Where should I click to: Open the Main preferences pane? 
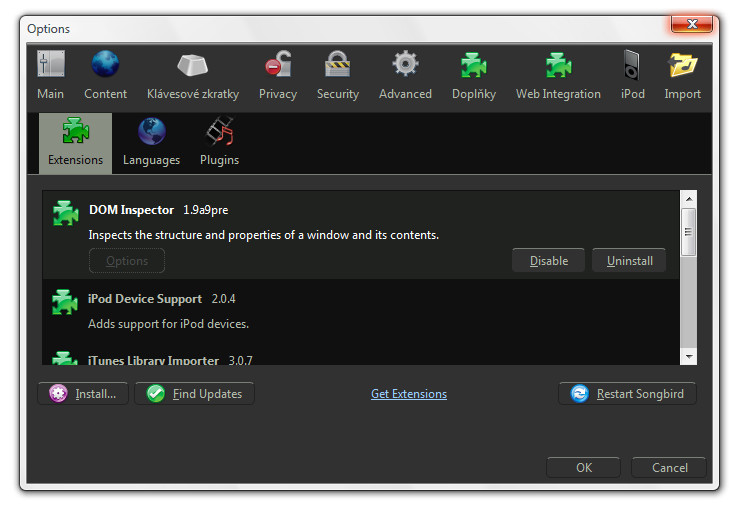pyautogui.click(x=50, y=76)
